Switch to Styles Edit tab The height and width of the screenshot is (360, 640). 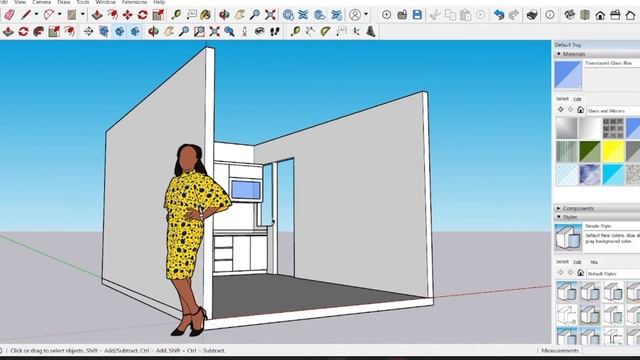pos(577,262)
